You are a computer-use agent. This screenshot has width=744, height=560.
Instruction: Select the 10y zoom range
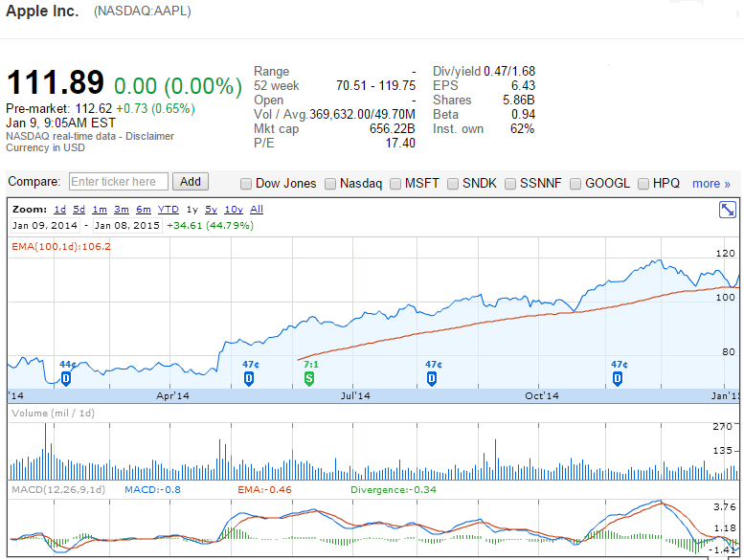pos(234,209)
